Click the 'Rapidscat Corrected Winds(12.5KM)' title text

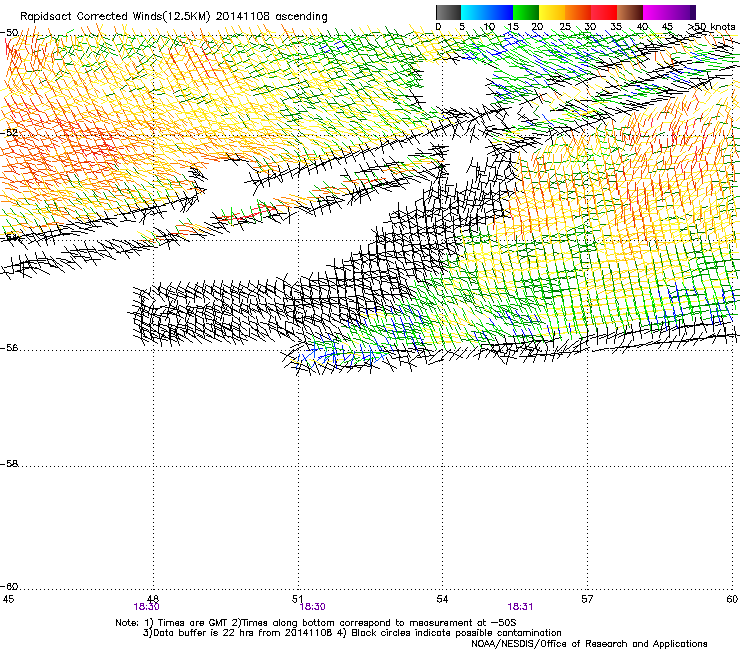coord(115,17)
